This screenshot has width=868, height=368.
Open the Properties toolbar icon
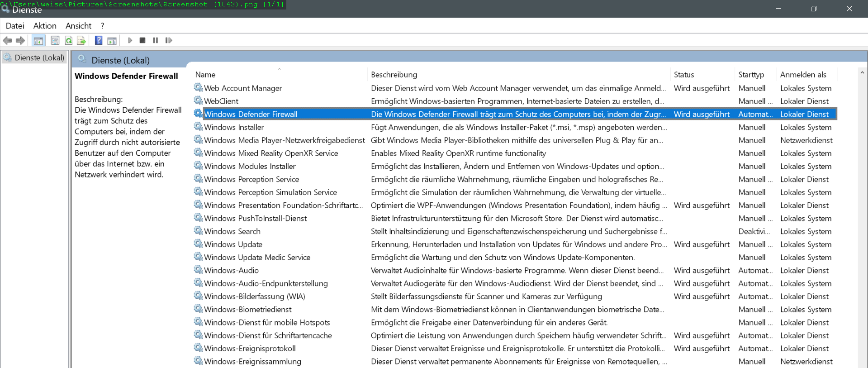(x=55, y=41)
